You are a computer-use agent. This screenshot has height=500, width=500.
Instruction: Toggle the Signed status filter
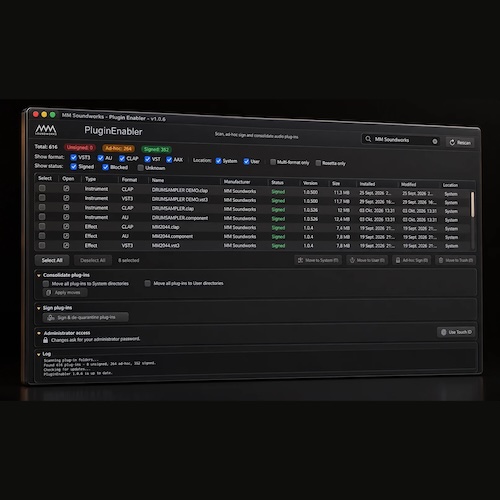click(74, 166)
